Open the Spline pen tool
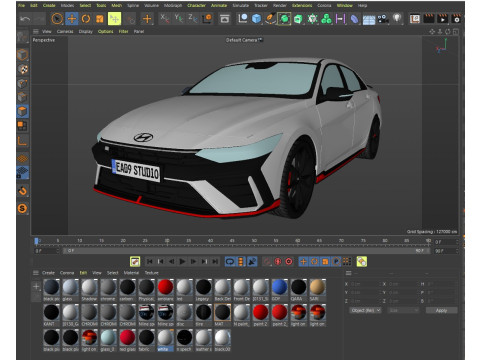 pos(270,19)
